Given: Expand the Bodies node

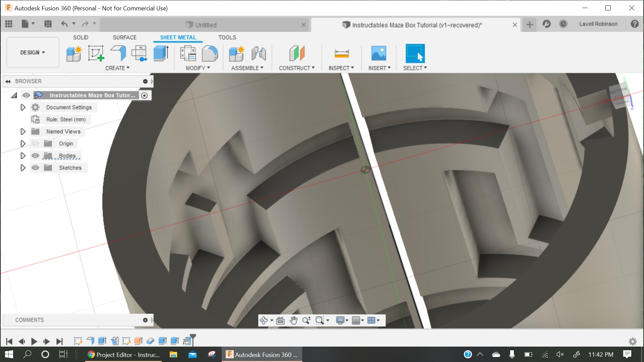Looking at the screenshot, I should pyautogui.click(x=23, y=156).
